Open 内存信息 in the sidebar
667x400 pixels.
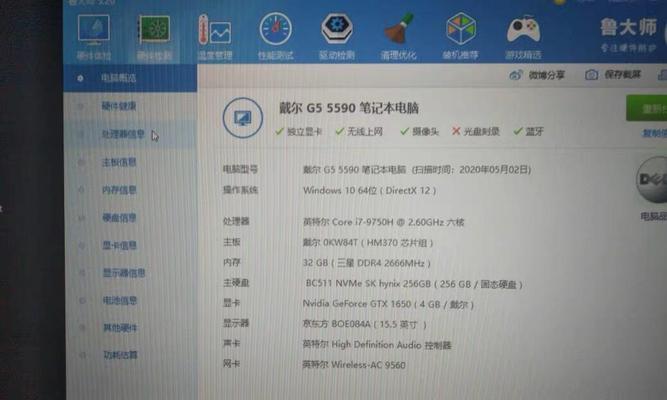click(130, 190)
